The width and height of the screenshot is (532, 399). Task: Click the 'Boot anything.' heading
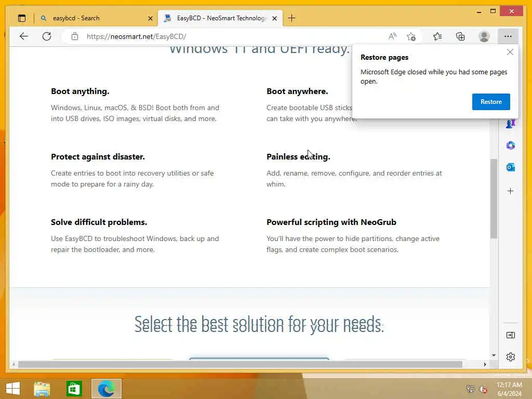pos(80,91)
